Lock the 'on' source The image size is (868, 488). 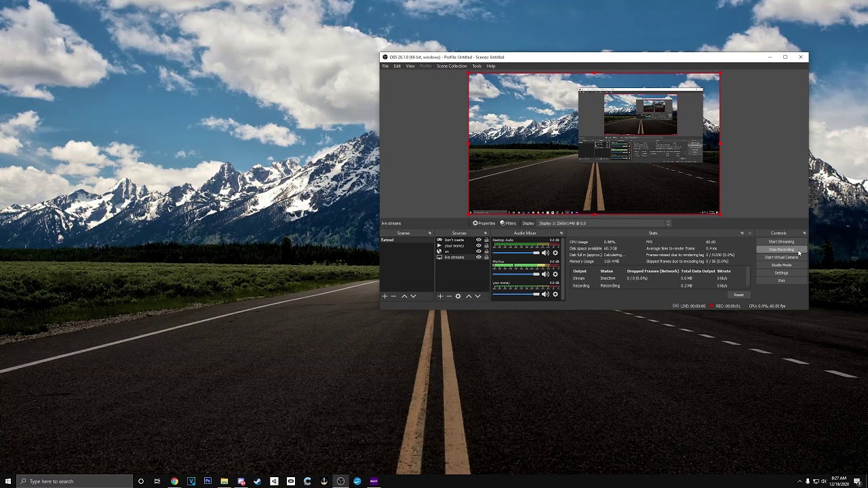click(486, 251)
